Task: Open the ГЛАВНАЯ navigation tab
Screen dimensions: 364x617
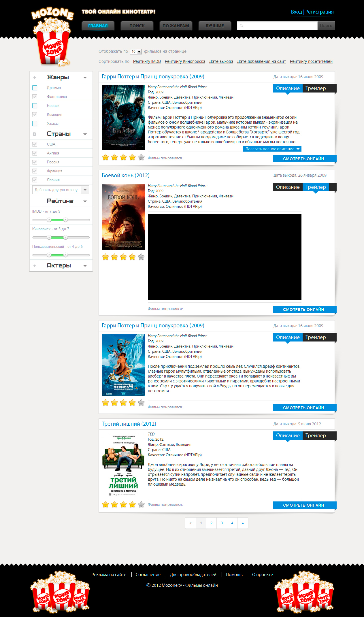Action: tap(98, 26)
